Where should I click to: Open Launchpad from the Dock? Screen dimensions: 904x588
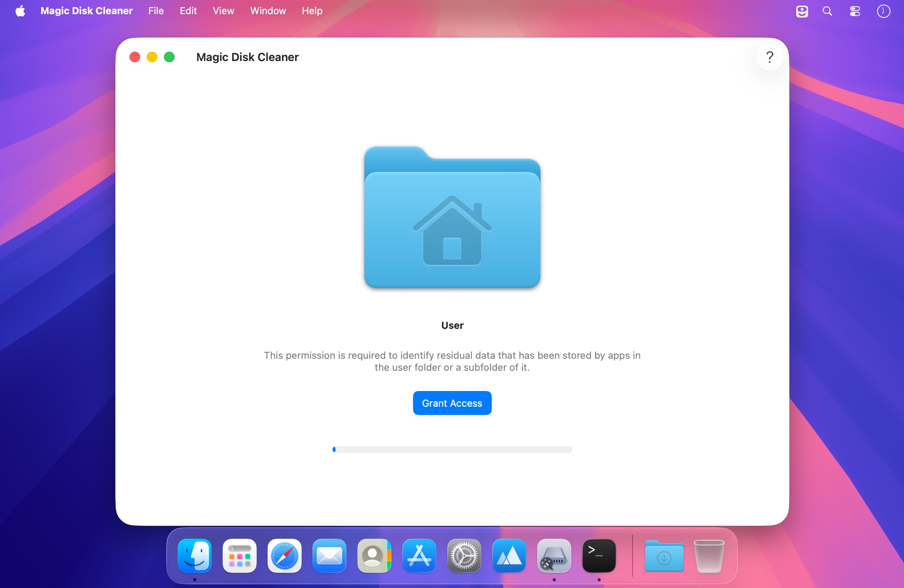239,555
